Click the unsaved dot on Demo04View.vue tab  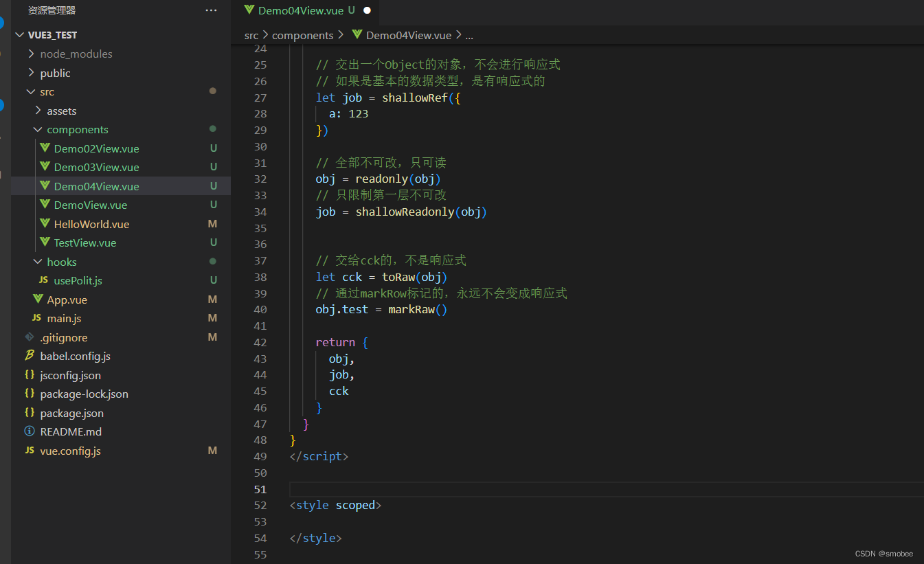click(x=367, y=10)
